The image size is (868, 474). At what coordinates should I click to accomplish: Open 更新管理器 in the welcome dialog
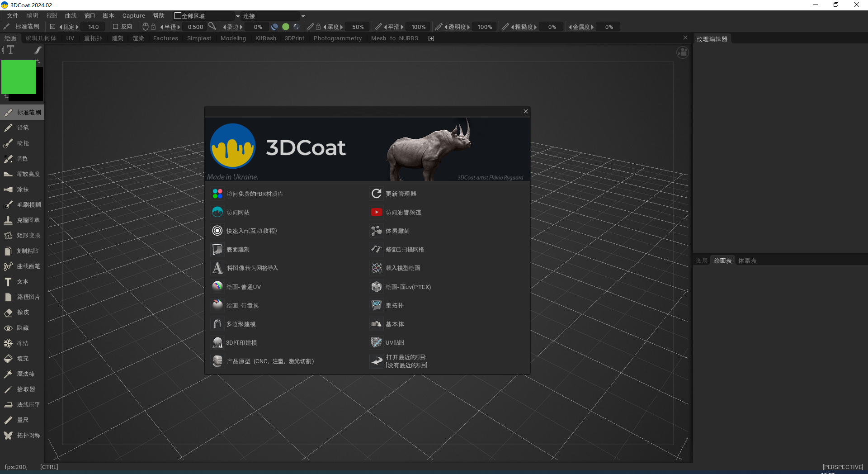400,194
